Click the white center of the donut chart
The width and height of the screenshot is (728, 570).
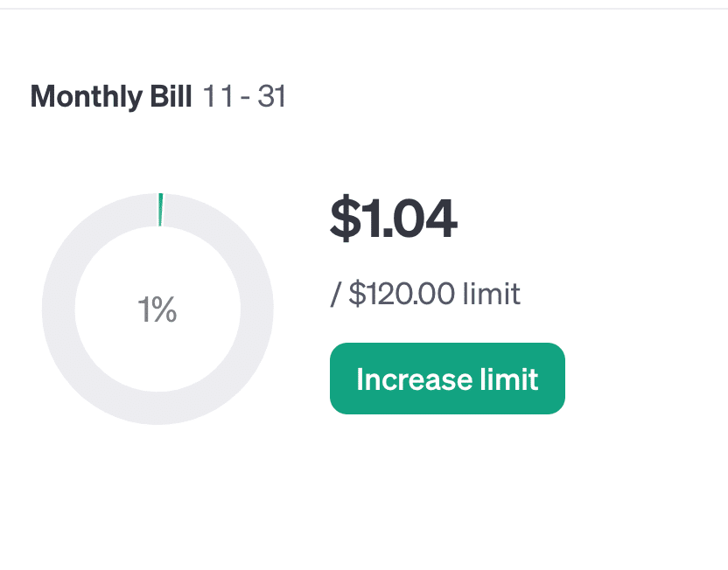[157, 352]
